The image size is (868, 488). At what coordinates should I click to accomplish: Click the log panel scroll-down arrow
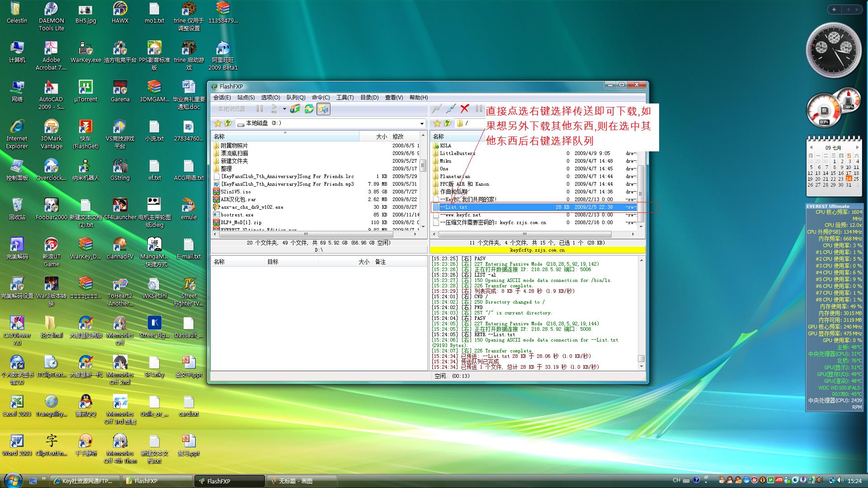(641, 367)
